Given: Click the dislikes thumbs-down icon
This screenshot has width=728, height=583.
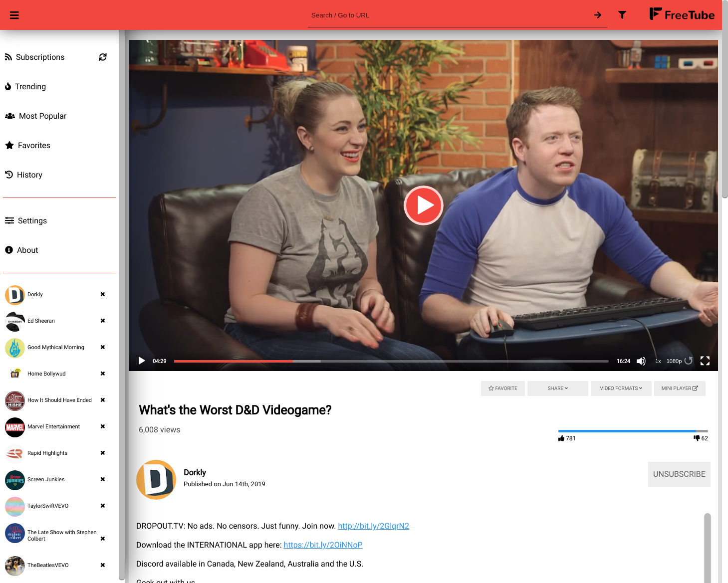Looking at the screenshot, I should tap(697, 438).
